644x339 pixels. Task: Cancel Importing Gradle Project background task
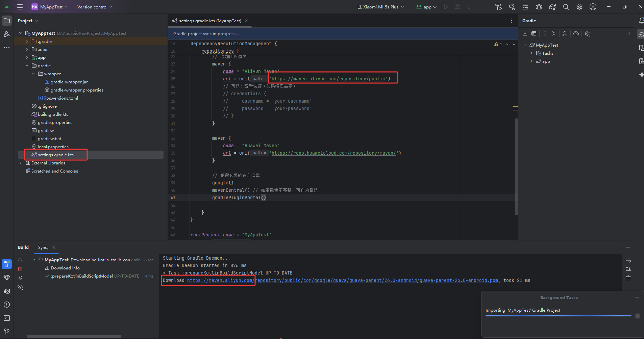[x=637, y=316]
